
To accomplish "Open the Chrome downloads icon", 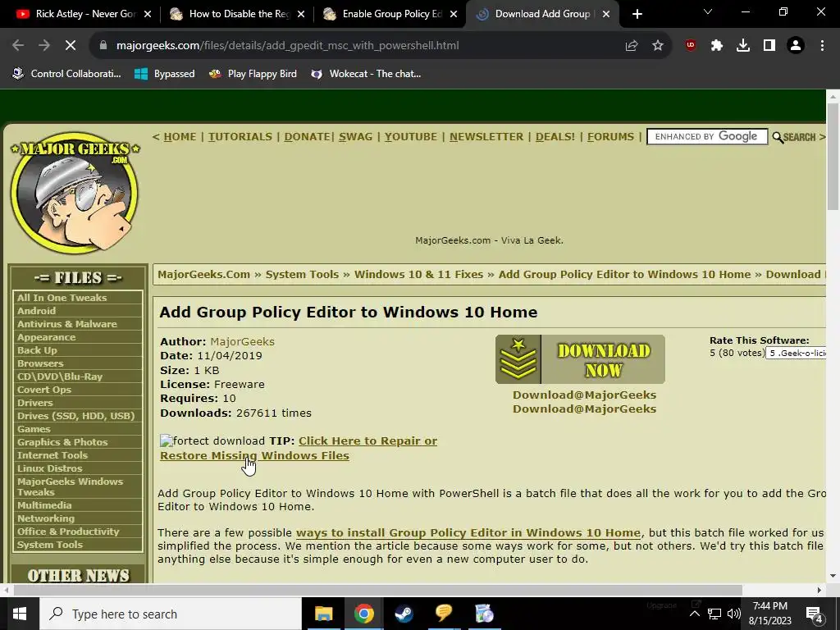I will click(x=743, y=46).
